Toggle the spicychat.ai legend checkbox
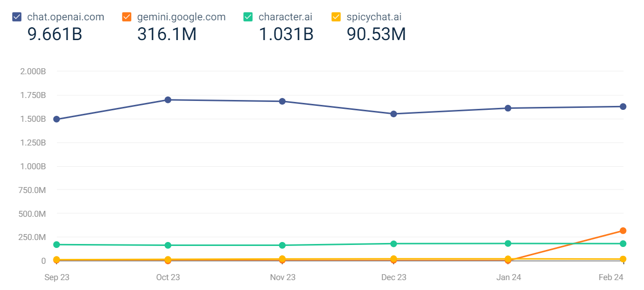The width and height of the screenshot is (644, 290). click(337, 17)
